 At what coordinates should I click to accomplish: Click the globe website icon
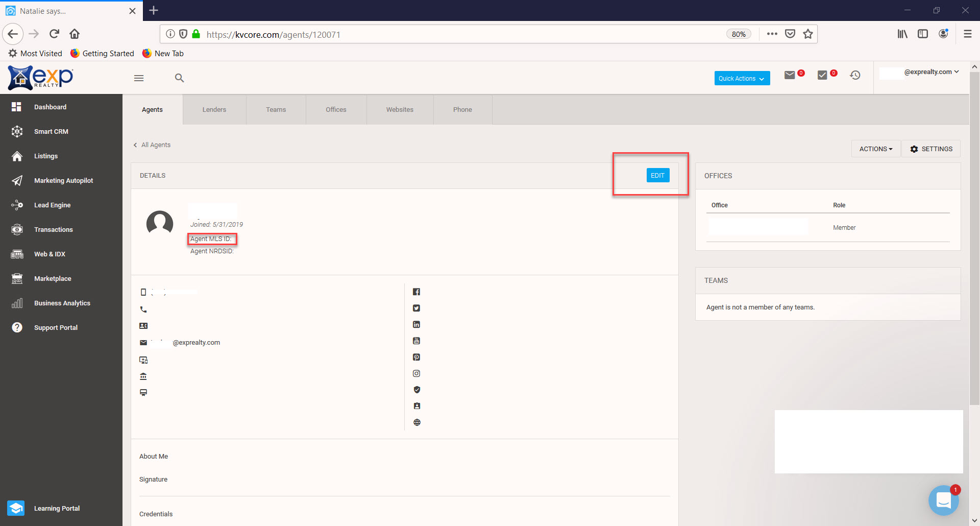[417, 422]
